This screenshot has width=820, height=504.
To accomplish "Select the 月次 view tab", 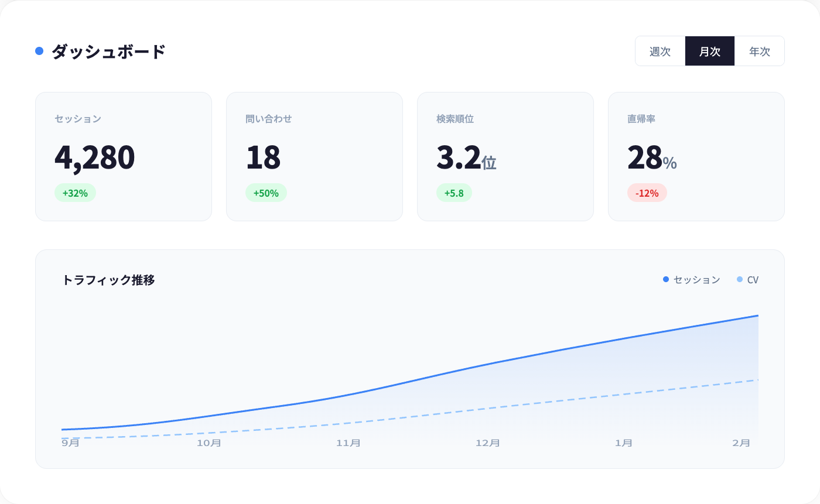I will click(x=710, y=52).
